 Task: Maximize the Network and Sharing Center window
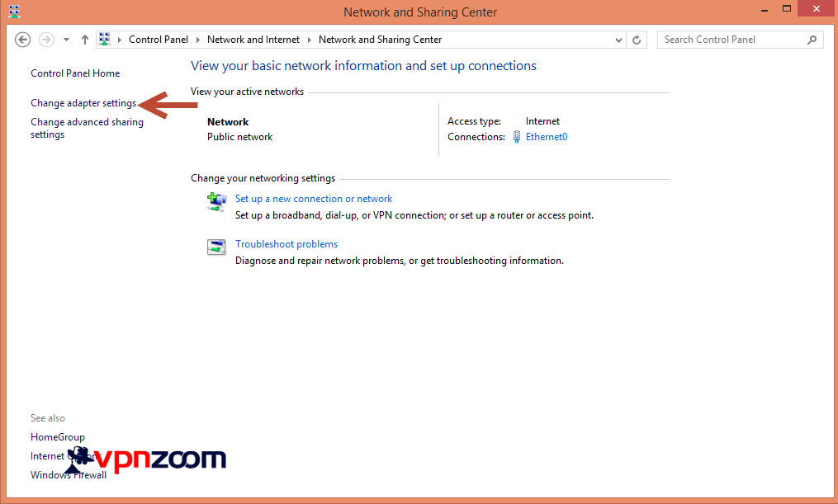click(787, 8)
